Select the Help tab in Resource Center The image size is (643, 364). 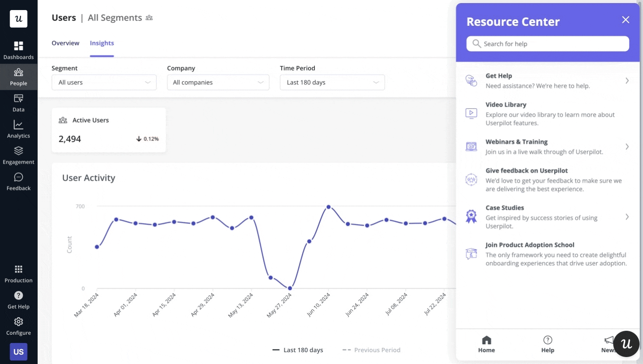(548, 344)
